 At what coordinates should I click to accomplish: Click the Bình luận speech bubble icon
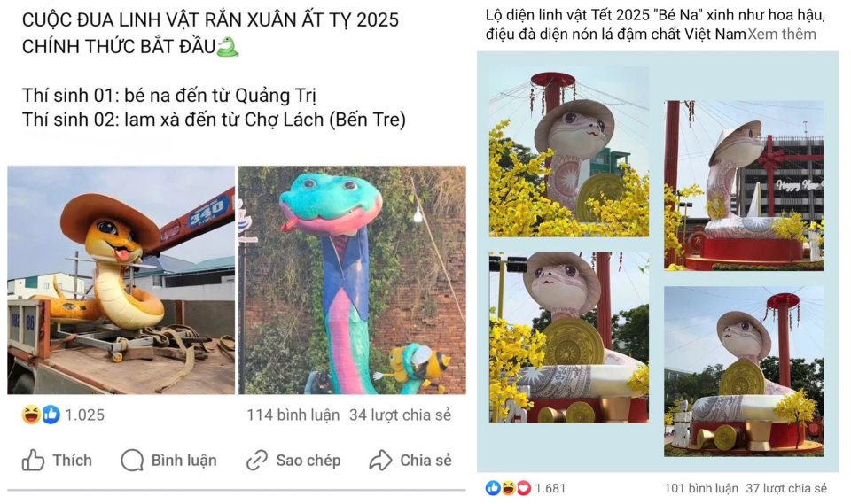click(132, 460)
